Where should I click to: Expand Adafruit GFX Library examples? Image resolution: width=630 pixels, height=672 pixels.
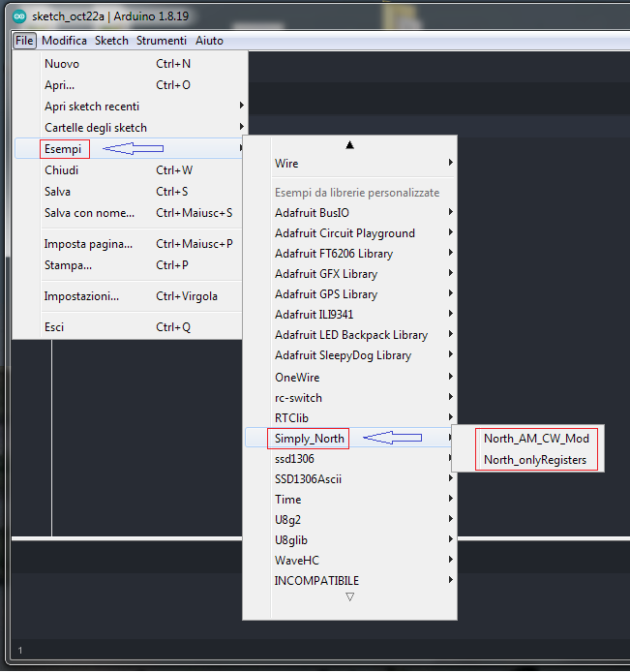click(350, 274)
